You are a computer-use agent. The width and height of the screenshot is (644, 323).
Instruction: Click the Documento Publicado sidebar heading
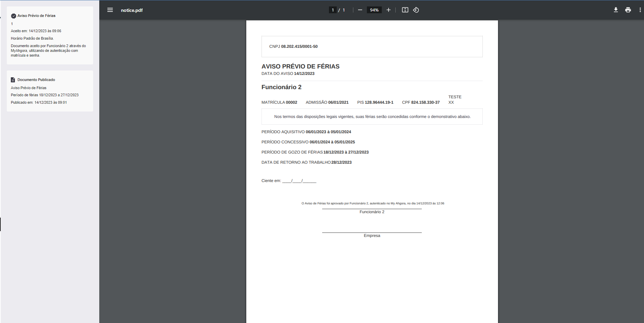coord(36,80)
